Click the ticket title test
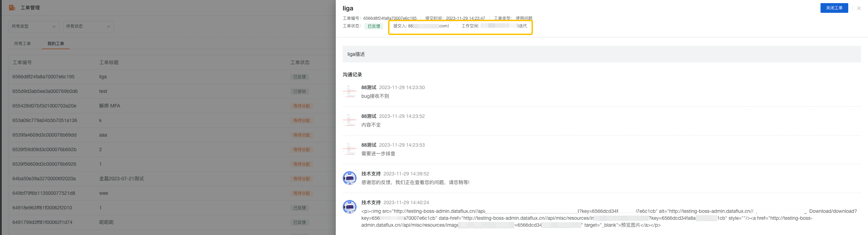This screenshot has height=235, width=868. (x=103, y=91)
